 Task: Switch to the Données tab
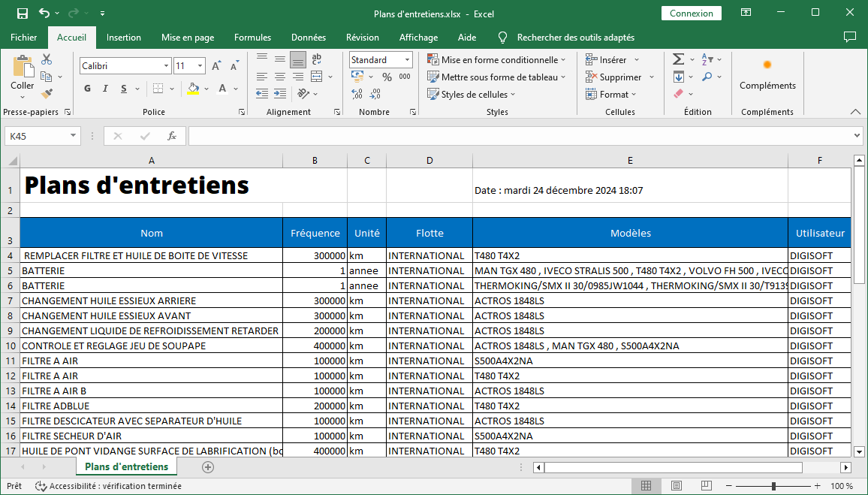[x=309, y=37]
